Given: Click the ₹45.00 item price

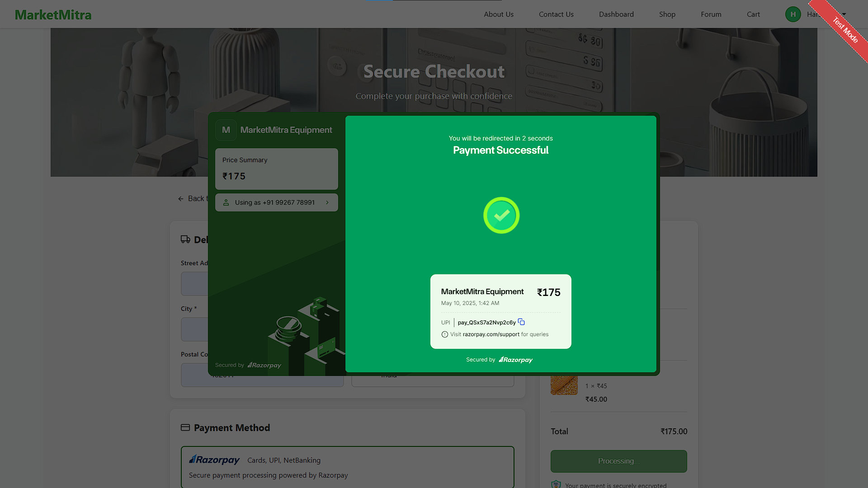Looking at the screenshot, I should [x=596, y=399].
